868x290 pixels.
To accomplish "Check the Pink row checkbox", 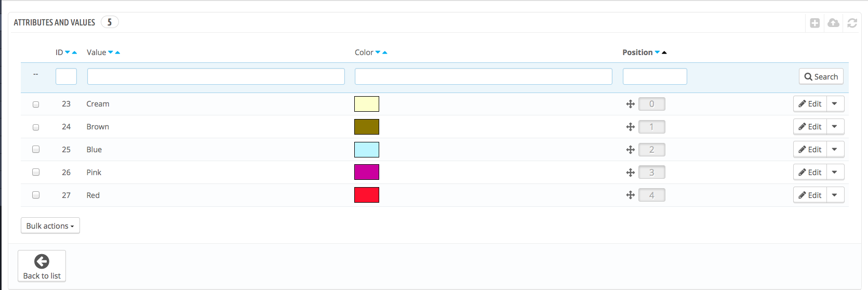I will [x=36, y=172].
